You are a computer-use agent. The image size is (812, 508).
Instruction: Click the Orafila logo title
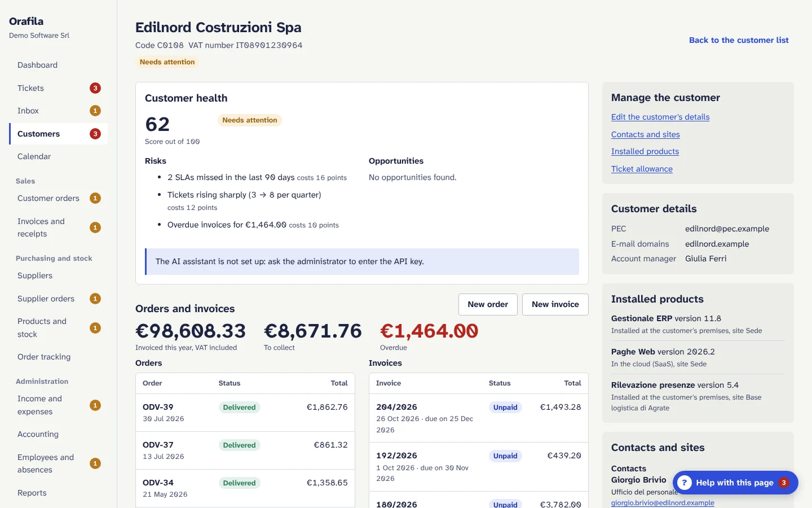point(26,21)
